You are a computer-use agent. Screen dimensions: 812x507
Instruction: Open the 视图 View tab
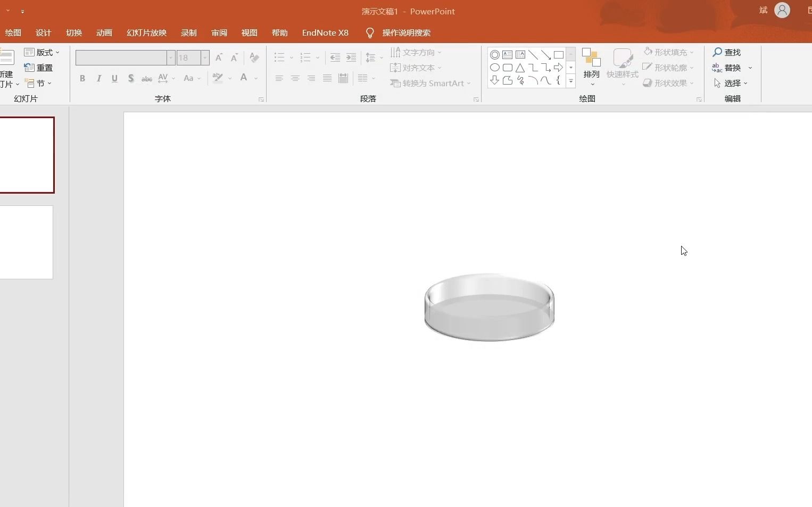click(x=250, y=33)
